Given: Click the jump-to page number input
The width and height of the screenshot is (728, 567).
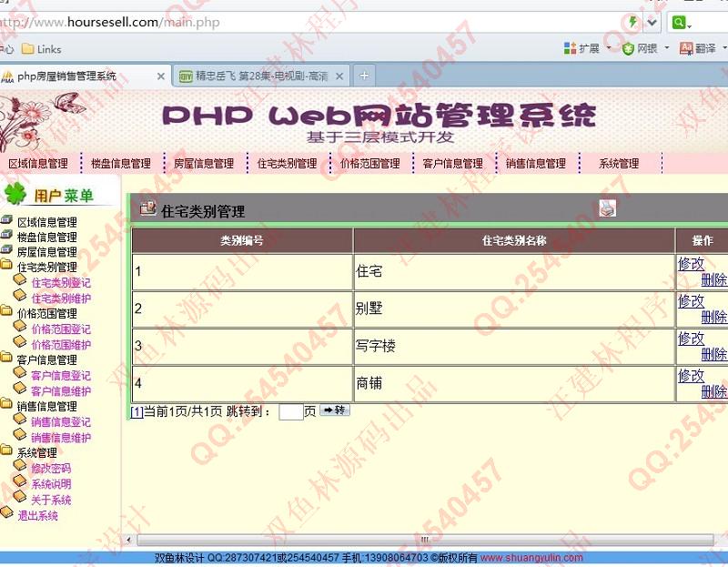Looking at the screenshot, I should point(290,412).
